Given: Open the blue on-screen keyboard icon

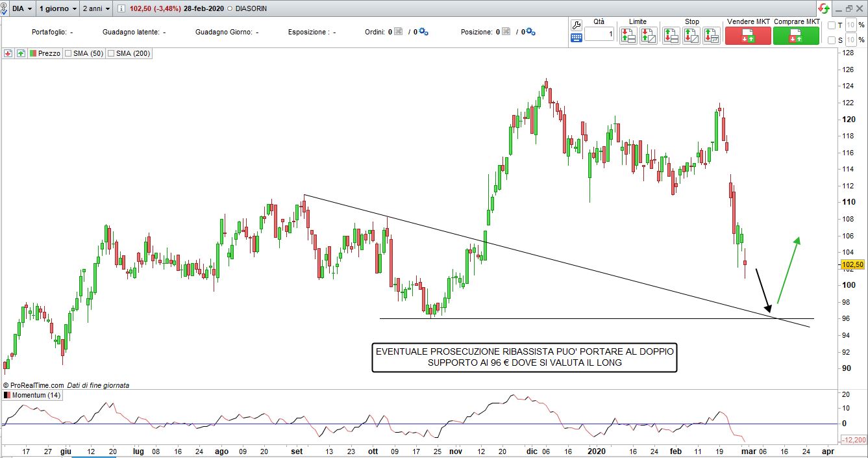Looking at the screenshot, I should pos(576,38).
